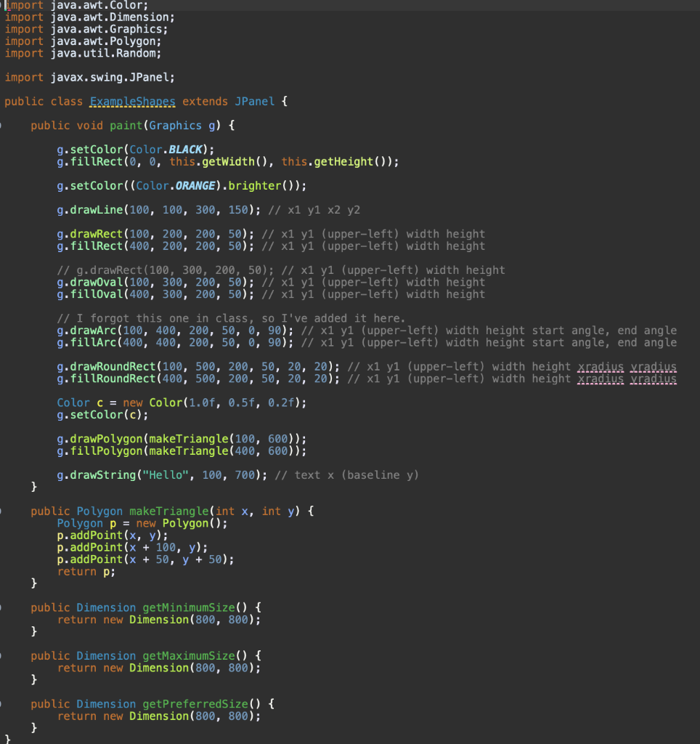Screen dimensions: 700x744
Task: Select the Graphics parameter g in paint
Action: (213, 125)
